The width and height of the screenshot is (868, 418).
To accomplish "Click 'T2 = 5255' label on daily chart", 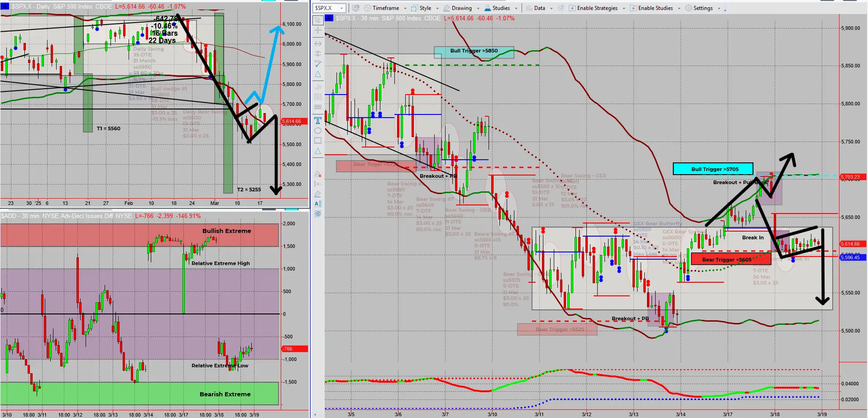I will 249,190.
